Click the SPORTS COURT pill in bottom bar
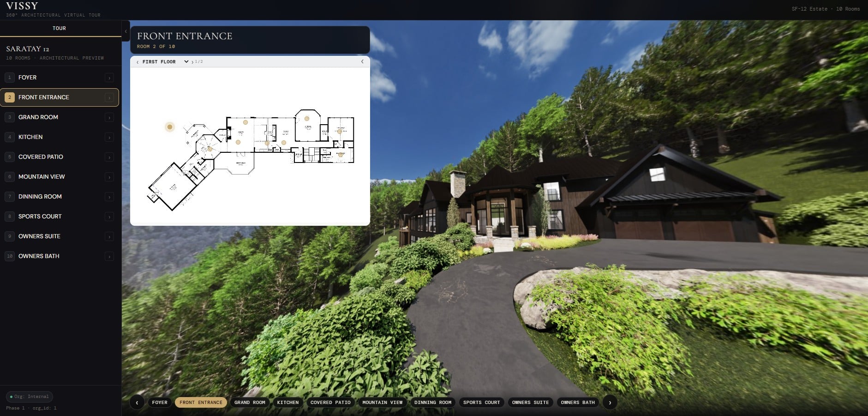This screenshot has width=868, height=416. (482, 403)
